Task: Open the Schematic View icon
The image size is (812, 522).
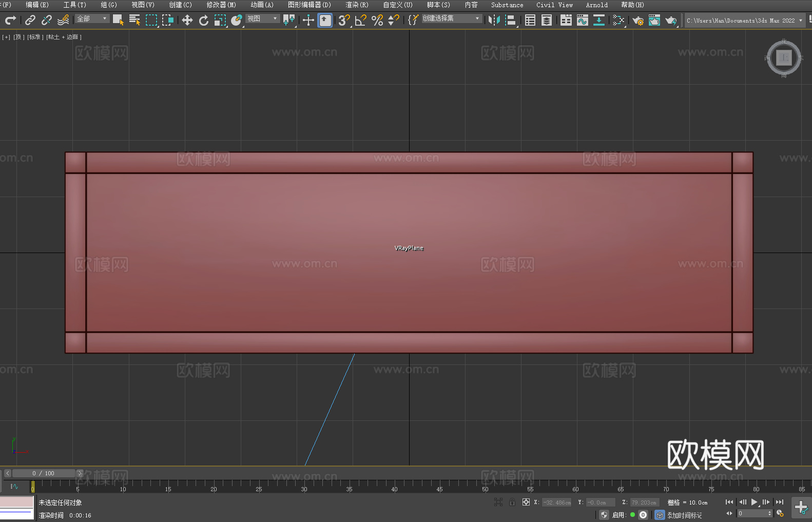Action: pos(618,20)
